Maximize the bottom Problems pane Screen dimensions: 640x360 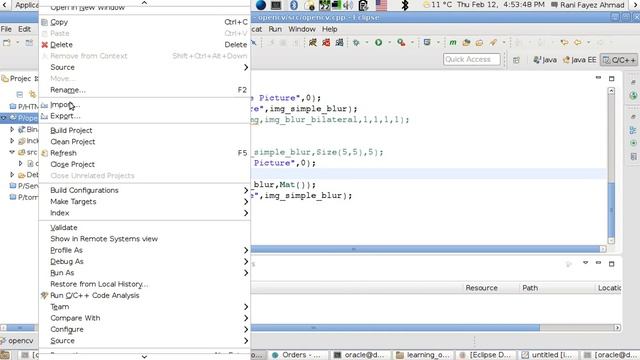pyautogui.click(x=611, y=264)
